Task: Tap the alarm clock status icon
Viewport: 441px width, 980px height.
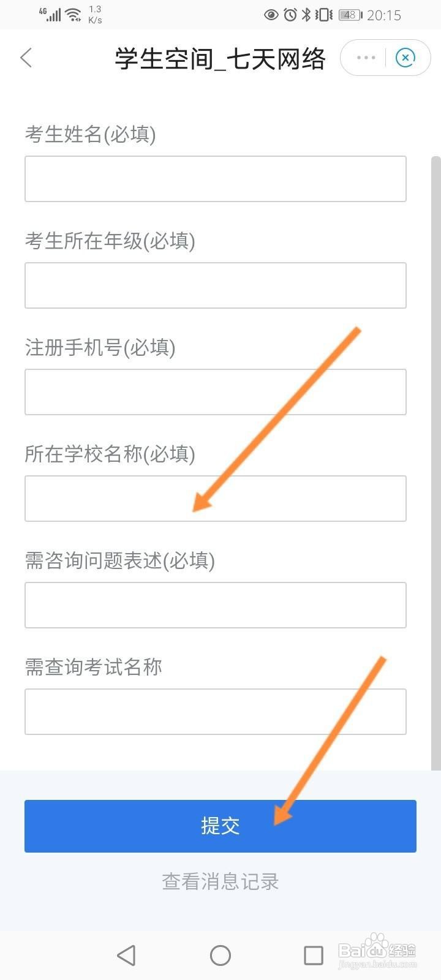Action: point(290,15)
